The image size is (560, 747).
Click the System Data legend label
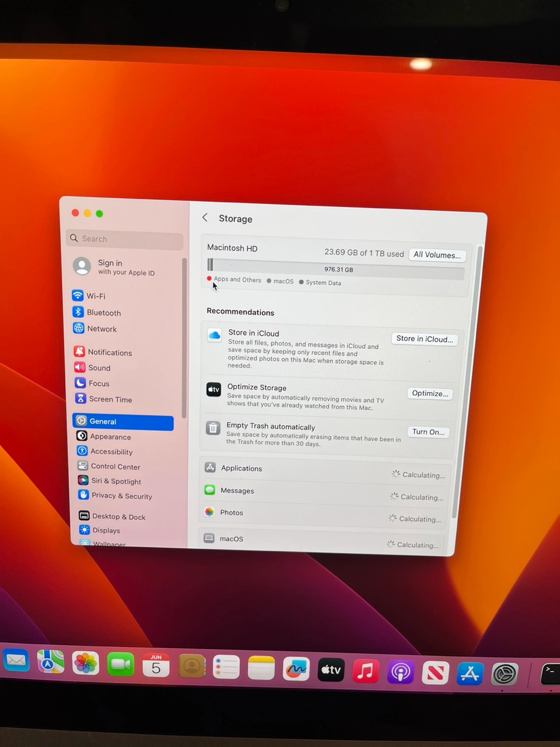tap(324, 283)
